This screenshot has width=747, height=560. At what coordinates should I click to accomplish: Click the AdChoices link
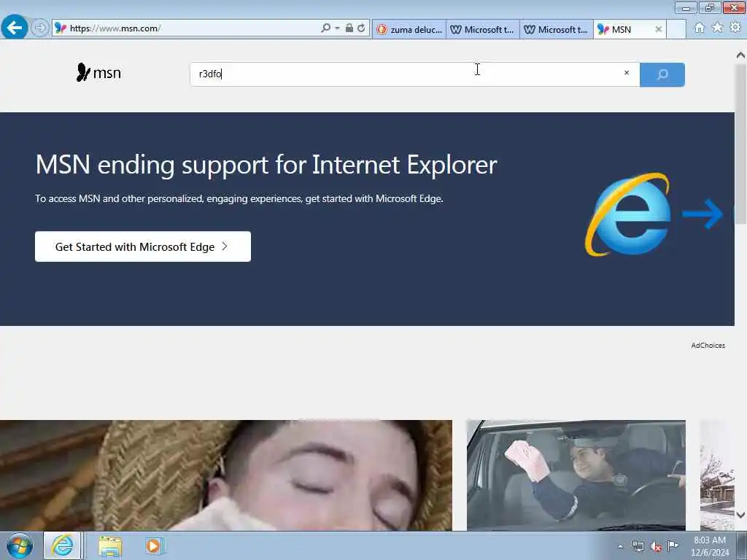point(708,345)
